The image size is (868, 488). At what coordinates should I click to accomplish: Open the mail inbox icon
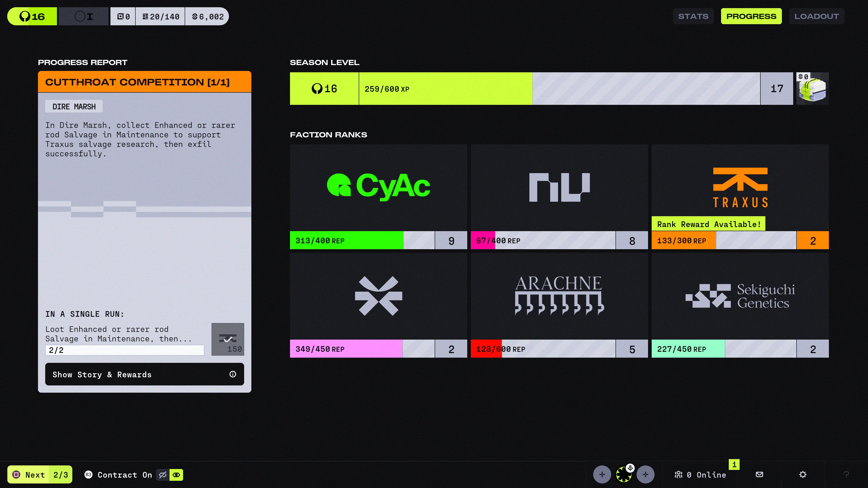pyautogui.click(x=759, y=474)
